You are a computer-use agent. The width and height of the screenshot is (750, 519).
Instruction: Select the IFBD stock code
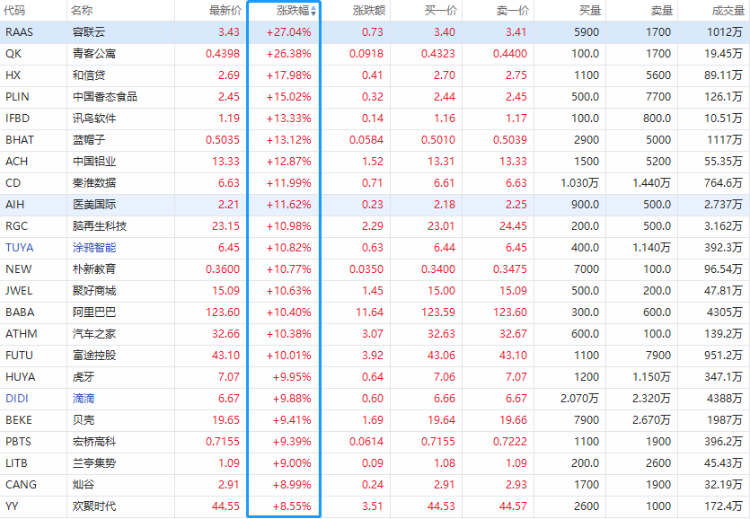click(x=17, y=118)
